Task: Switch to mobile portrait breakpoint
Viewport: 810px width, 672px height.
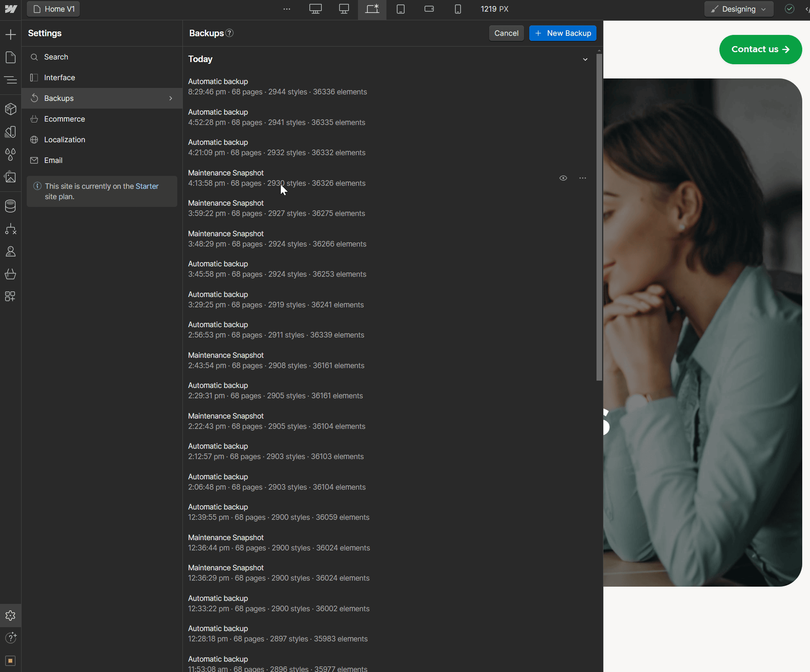Action: [x=458, y=9]
